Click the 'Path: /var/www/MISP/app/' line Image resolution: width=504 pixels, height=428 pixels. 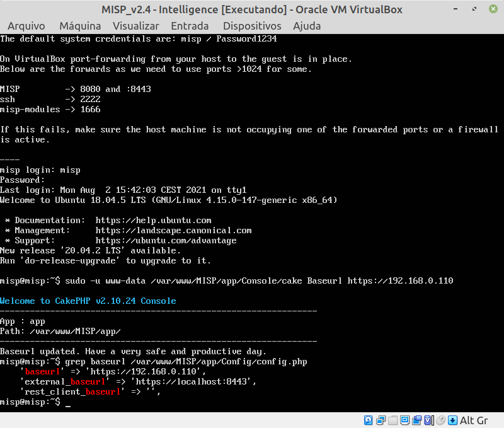point(60,331)
